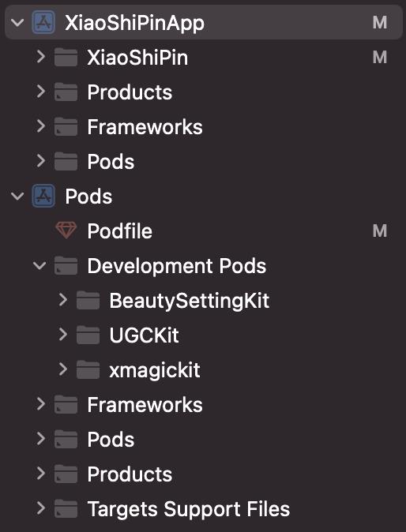Image resolution: width=406 pixels, height=532 pixels.
Task: Click the M status badge beside XiaoShiPin
Action: [x=380, y=58]
